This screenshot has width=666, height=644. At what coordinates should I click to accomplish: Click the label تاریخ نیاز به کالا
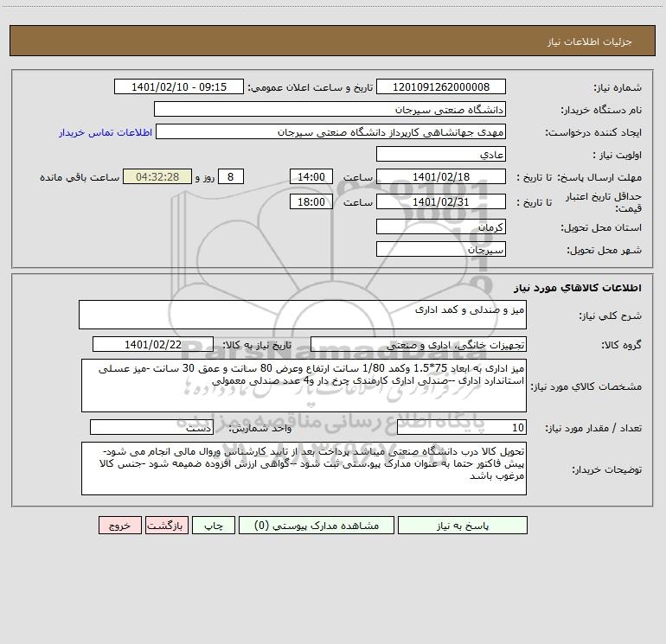click(x=257, y=345)
